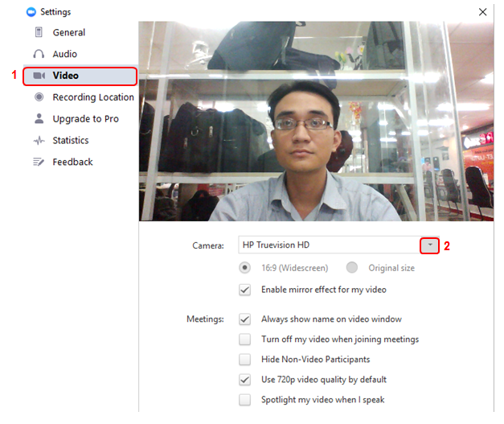Click the Feedback pencil icon
The image size is (504, 424).
click(x=39, y=163)
